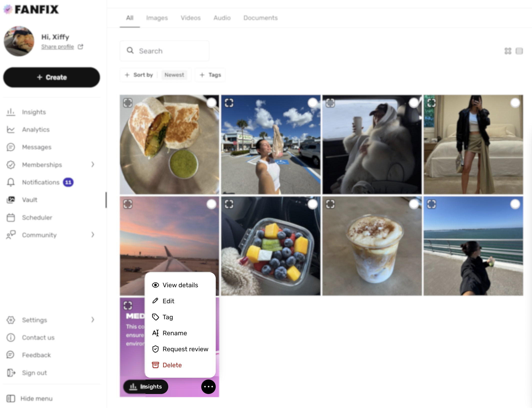Select the burrito photo checkbox circle
Image resolution: width=532 pixels, height=408 pixels.
pos(211,103)
